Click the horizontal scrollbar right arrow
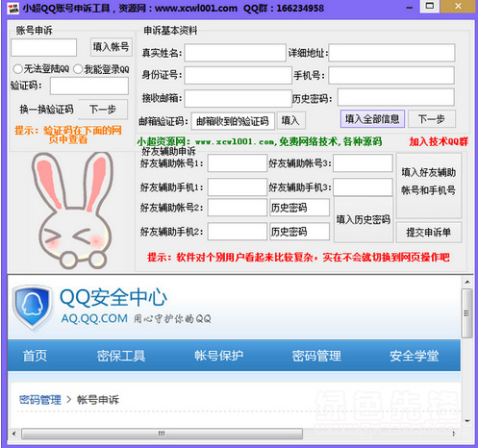The height and width of the screenshot is (448, 478). point(454,434)
